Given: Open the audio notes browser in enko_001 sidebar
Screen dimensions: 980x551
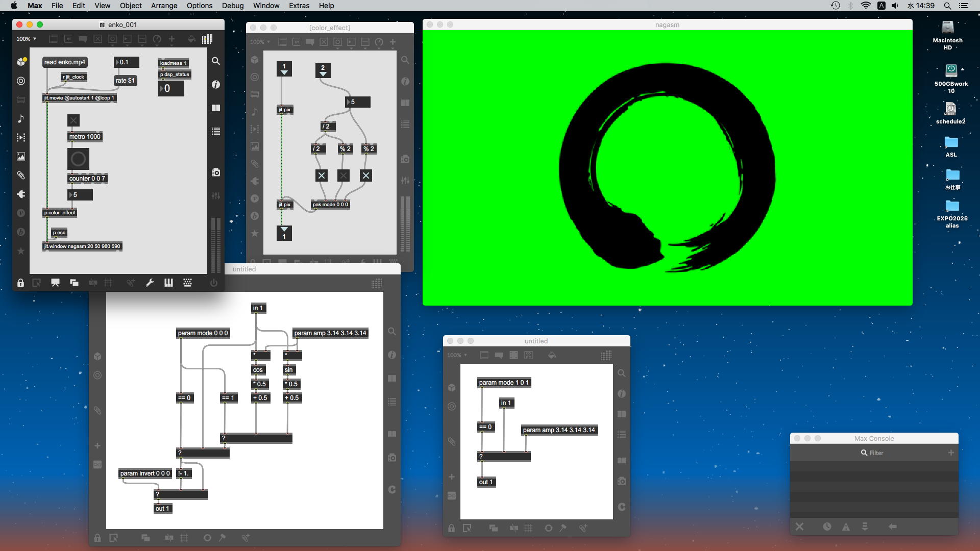Looking at the screenshot, I should tap(21, 119).
